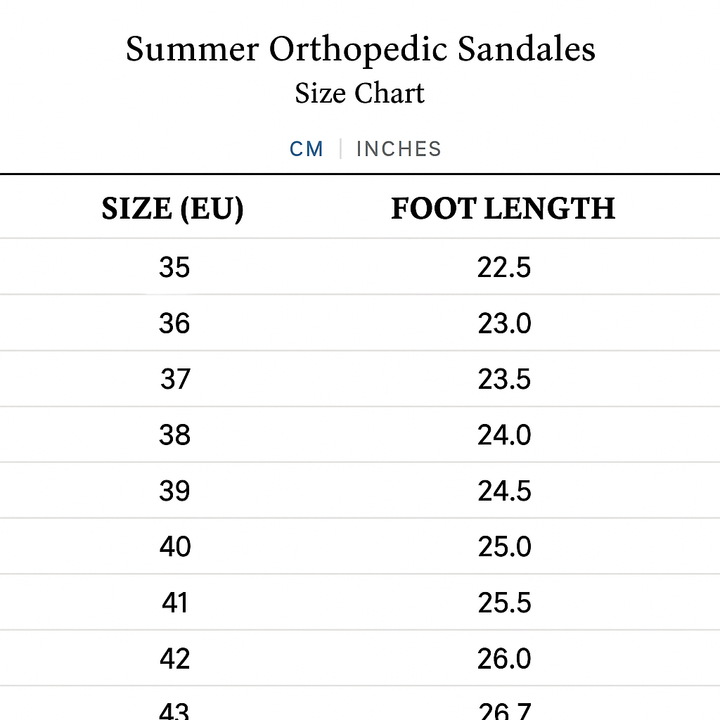Click the 24.5 foot length value
Viewport: 720px width, 720px height.
pos(504,492)
